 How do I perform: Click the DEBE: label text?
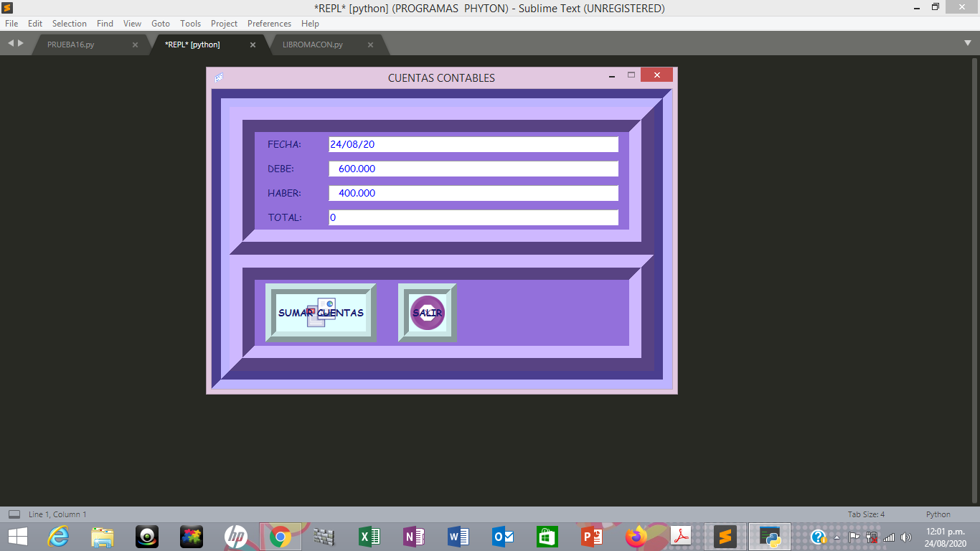tap(281, 169)
